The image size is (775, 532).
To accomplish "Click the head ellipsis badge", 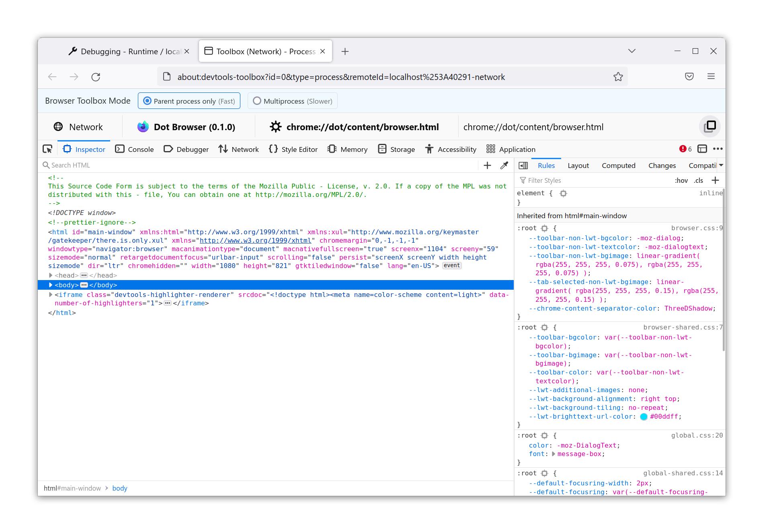I will point(84,275).
